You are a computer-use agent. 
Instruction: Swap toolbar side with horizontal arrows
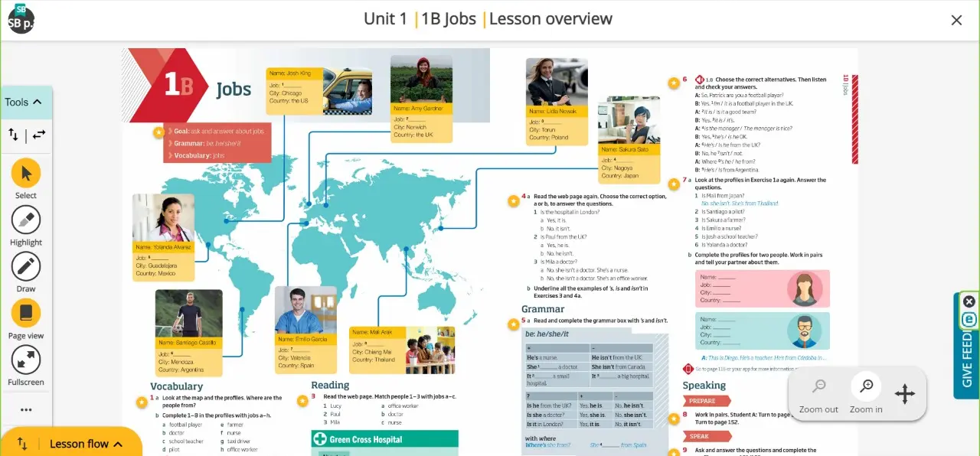click(x=39, y=135)
